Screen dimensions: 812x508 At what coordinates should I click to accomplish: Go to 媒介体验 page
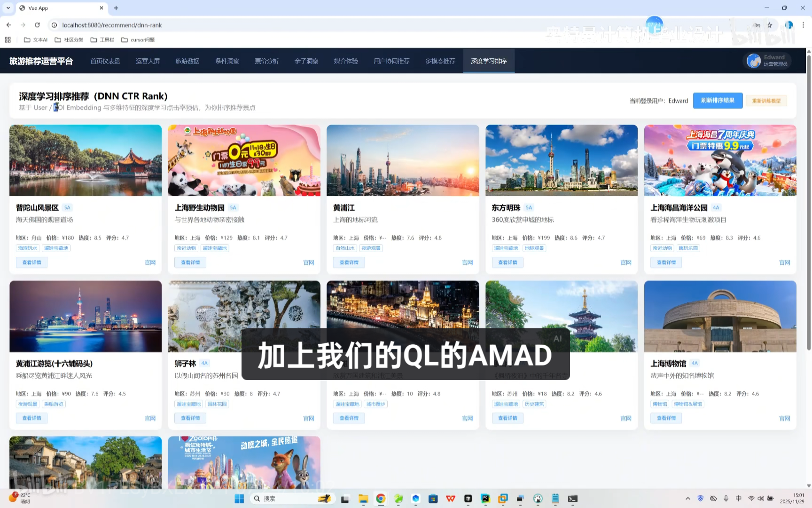coord(346,61)
